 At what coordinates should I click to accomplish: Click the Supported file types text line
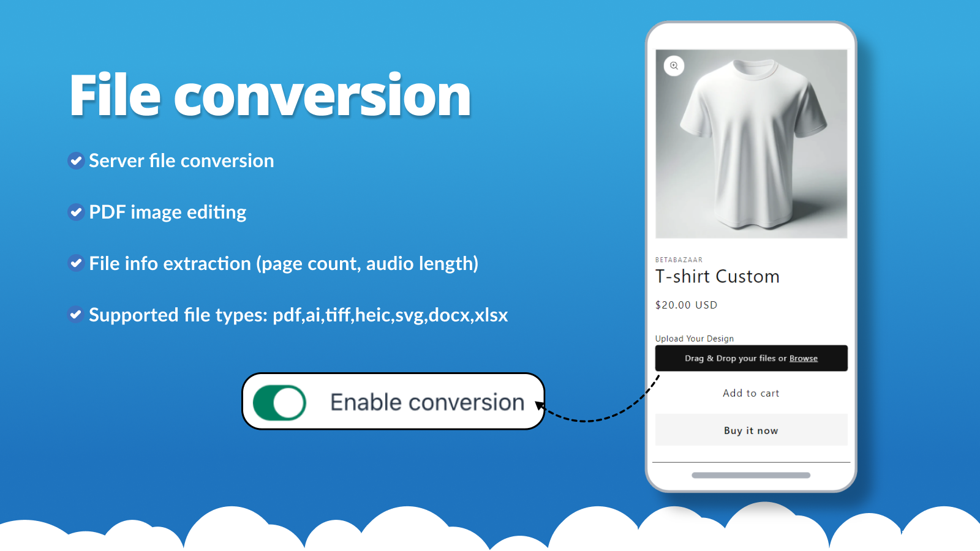click(x=298, y=315)
